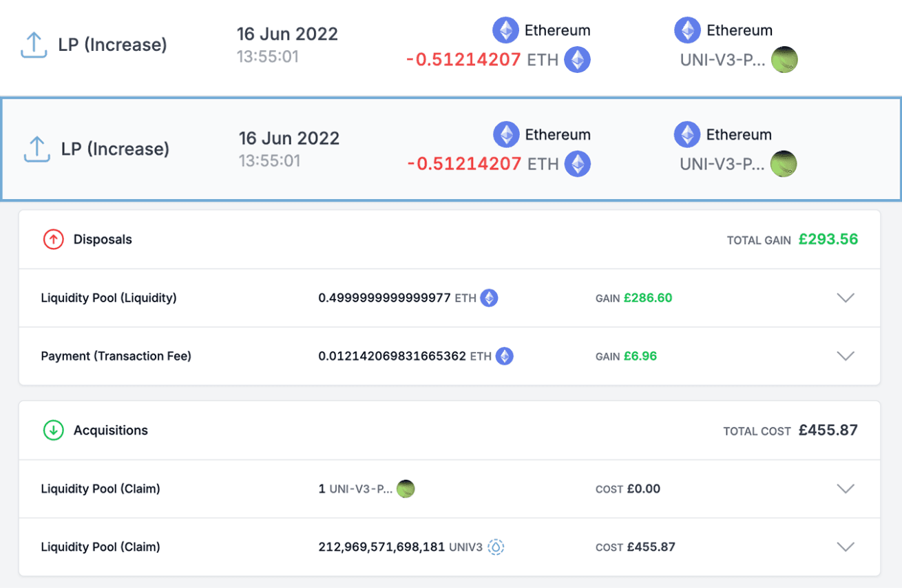Expand the first Liquidity Pool (Claim) row

pos(846,489)
